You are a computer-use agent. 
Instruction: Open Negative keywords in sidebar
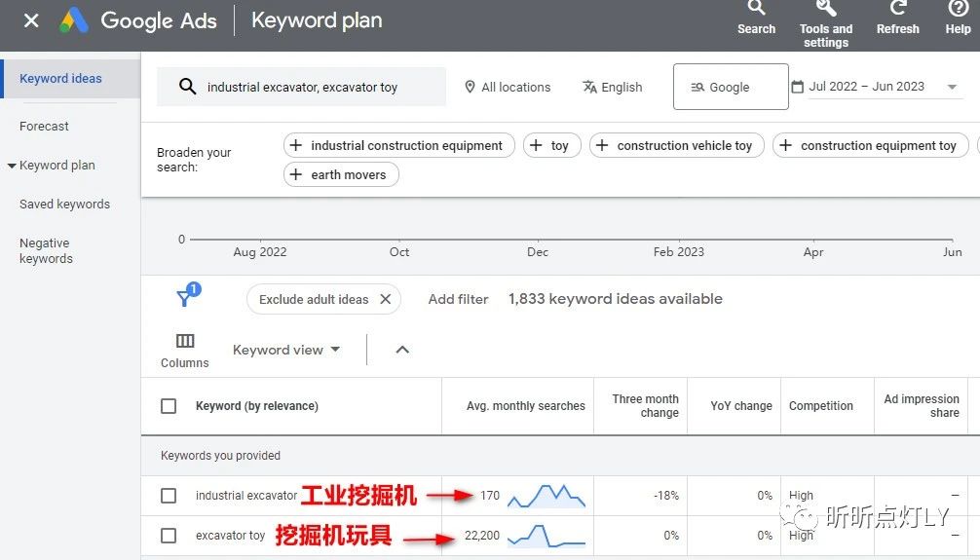pyautogui.click(x=46, y=250)
